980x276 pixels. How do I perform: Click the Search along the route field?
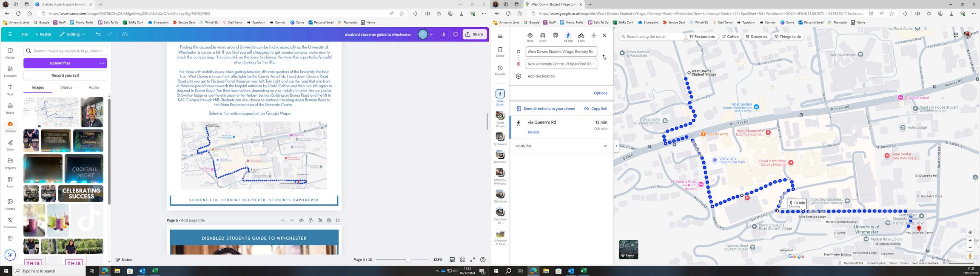pyautogui.click(x=652, y=37)
